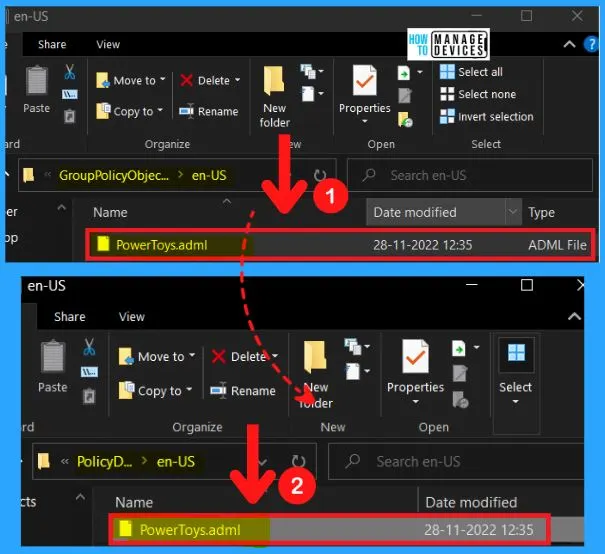The image size is (605, 554).
Task: Click Paste shortcut icon in bottom window
Action: pyautogui.click(x=89, y=396)
